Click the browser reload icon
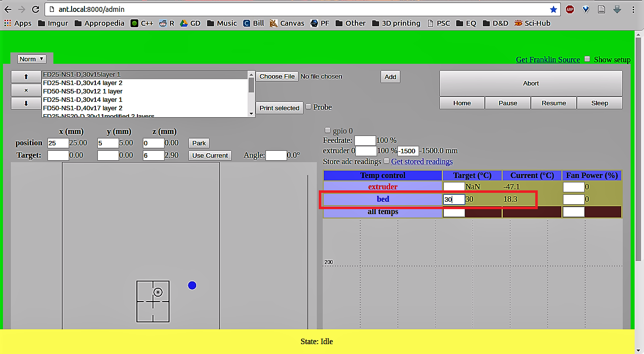This screenshot has width=644, height=354. tap(35, 9)
